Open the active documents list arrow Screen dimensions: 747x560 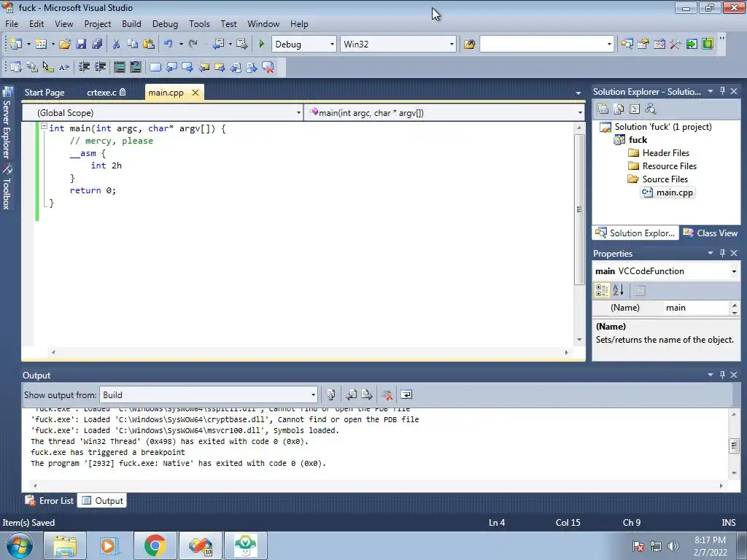coord(578,93)
